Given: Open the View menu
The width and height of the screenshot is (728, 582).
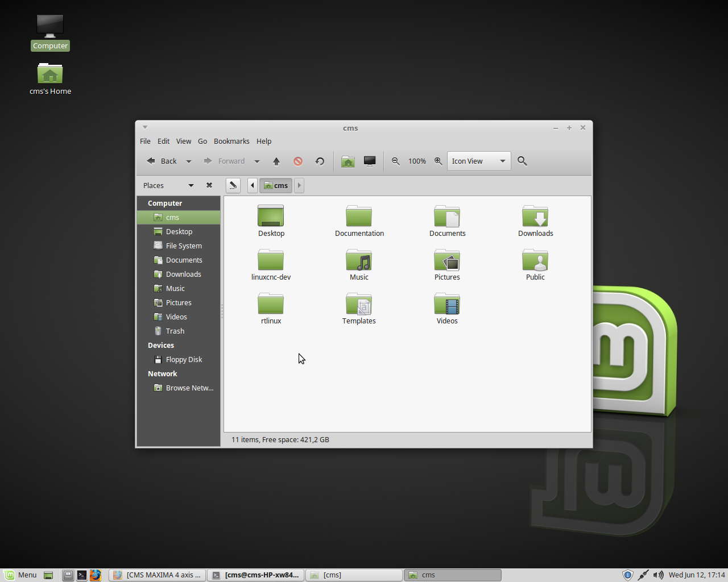Looking at the screenshot, I should coord(184,141).
